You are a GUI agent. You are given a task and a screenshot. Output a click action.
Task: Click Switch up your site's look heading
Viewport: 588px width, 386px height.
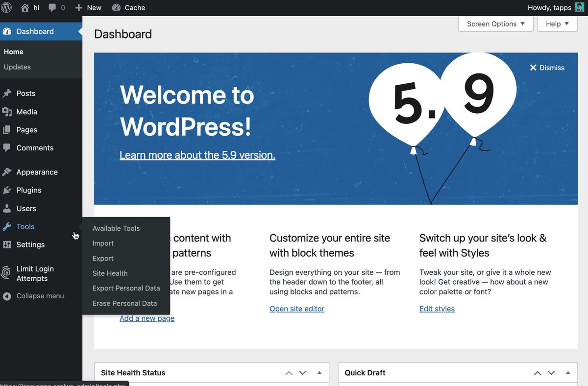483,245
